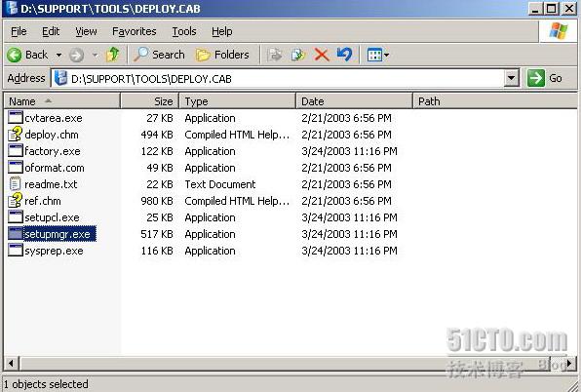The width and height of the screenshot is (581, 392).
Task: Open the Favorites menu
Action: point(135,31)
